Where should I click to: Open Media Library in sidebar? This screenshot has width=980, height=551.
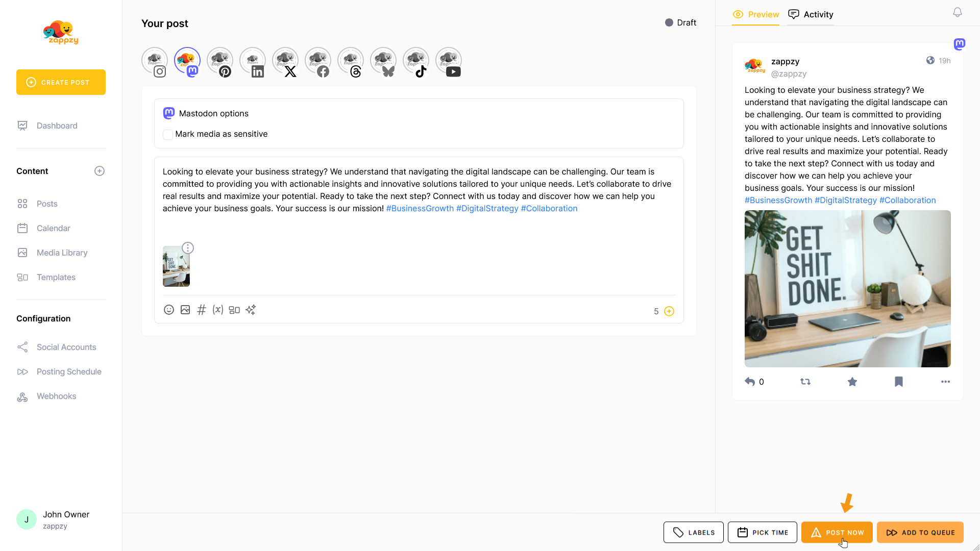pos(62,253)
